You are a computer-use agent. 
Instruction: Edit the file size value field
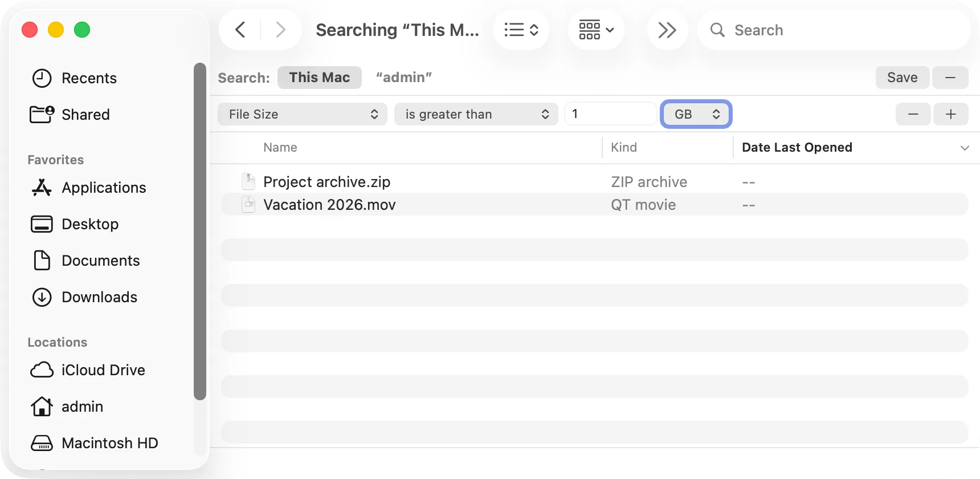(611, 114)
